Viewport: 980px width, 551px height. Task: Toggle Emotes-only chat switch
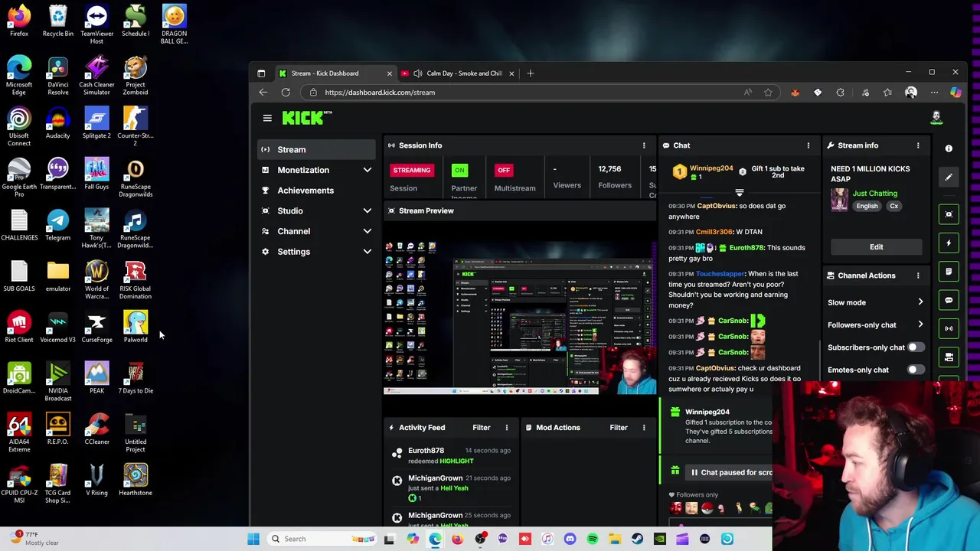[915, 370]
